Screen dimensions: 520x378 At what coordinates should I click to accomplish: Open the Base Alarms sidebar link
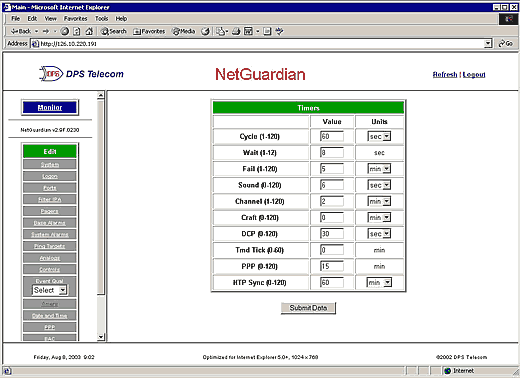pyautogui.click(x=50, y=223)
